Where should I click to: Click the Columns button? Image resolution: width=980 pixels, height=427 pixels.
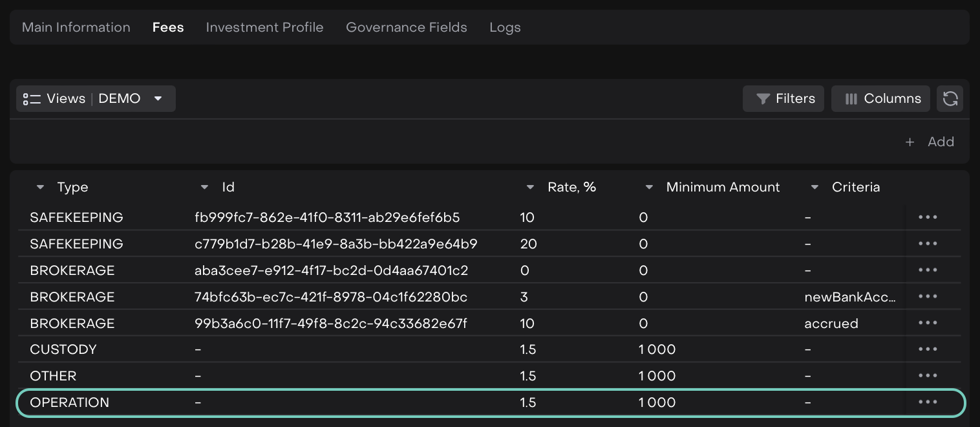[880, 99]
